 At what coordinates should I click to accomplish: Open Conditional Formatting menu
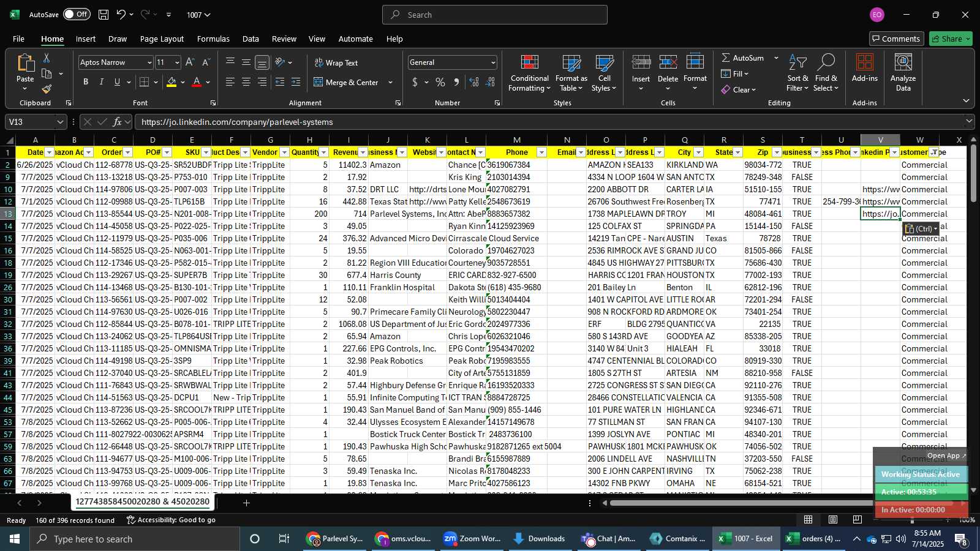(x=529, y=73)
